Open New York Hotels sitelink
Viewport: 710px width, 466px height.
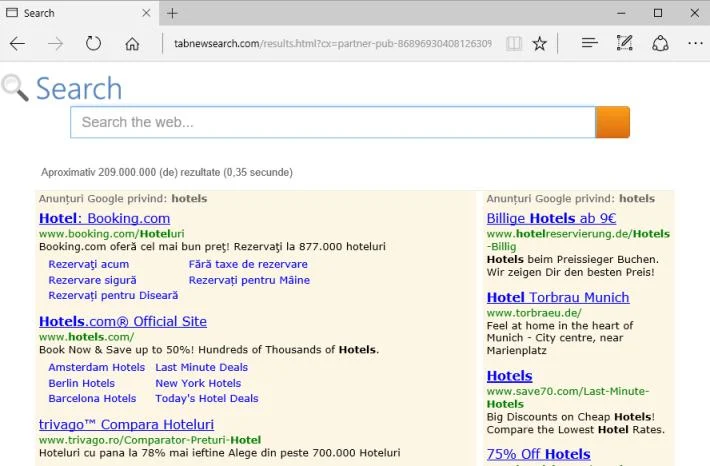tap(198, 383)
